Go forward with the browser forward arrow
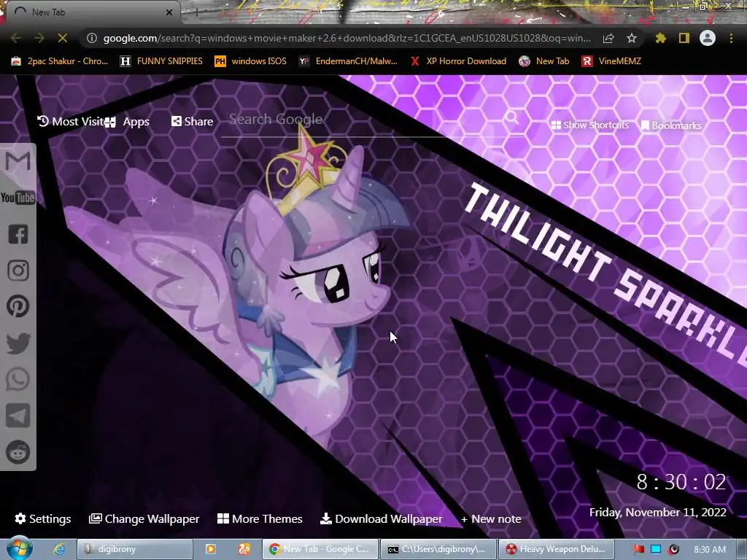This screenshot has width=747, height=560. [39, 38]
